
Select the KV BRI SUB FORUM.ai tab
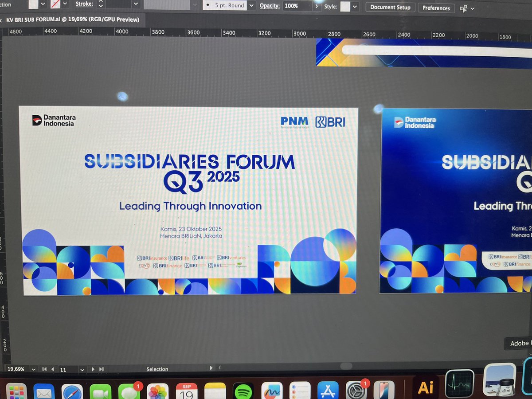(73, 20)
